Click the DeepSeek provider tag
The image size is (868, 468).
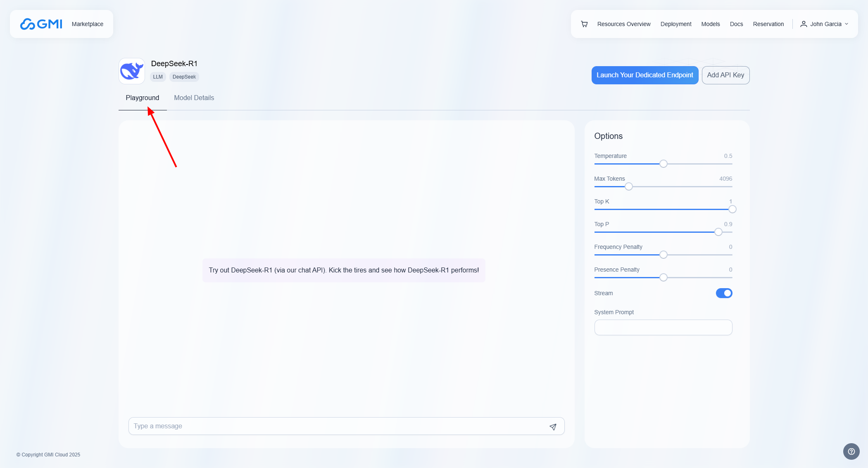pos(184,77)
